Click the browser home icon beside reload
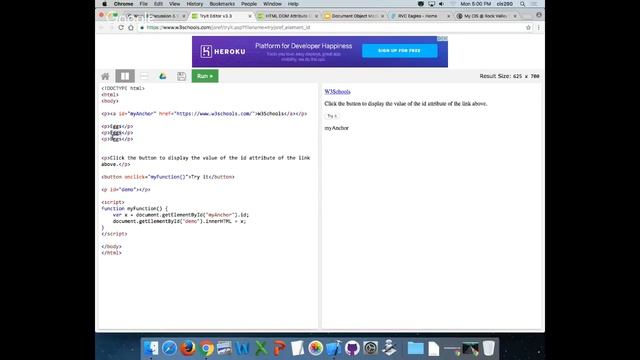This screenshot has height=360, width=640. [131, 27]
